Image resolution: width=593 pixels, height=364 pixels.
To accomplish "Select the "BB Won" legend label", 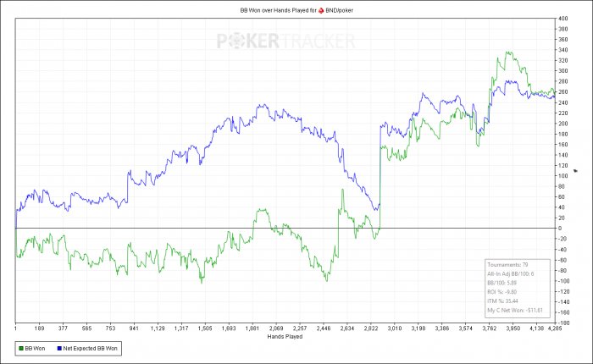I will pos(35,349).
